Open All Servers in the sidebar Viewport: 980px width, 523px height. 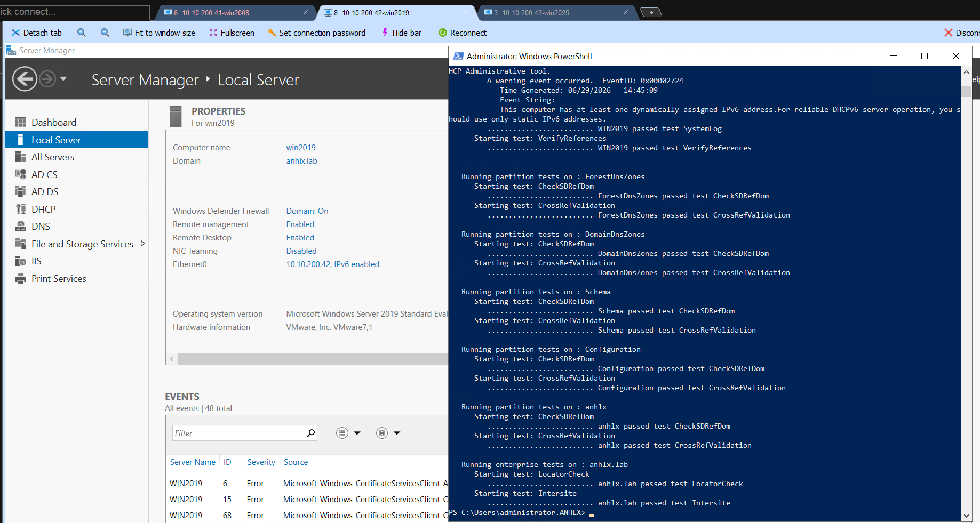pyautogui.click(x=76, y=157)
